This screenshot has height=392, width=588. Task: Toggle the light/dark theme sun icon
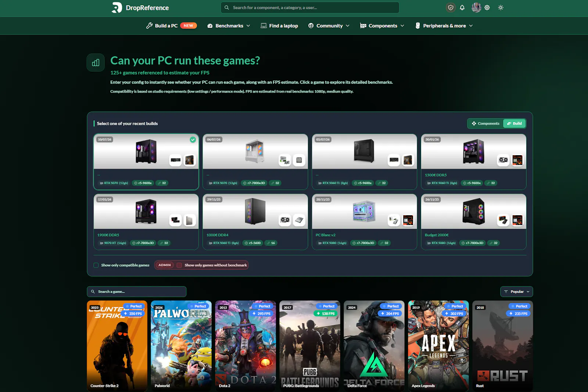coord(501,7)
